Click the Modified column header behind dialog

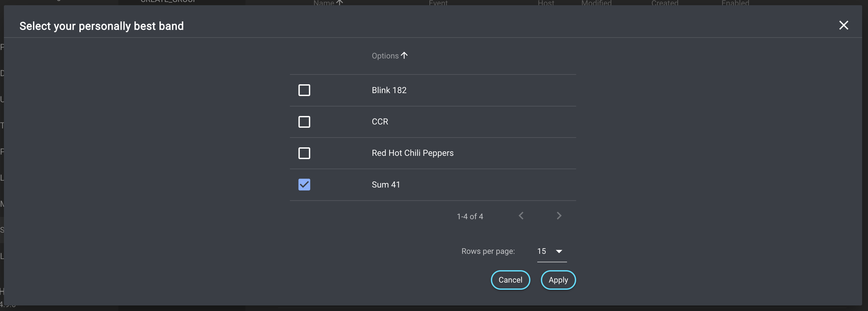(x=596, y=3)
